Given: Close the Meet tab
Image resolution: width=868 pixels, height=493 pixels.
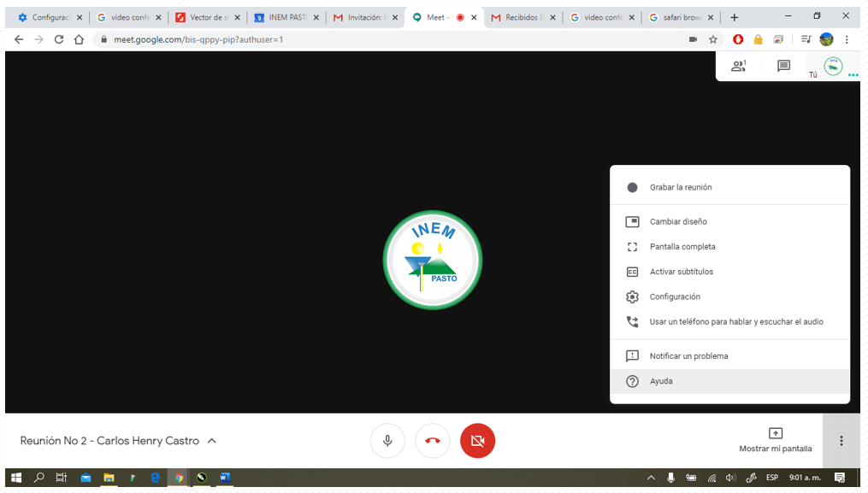Looking at the screenshot, I should click(474, 18).
